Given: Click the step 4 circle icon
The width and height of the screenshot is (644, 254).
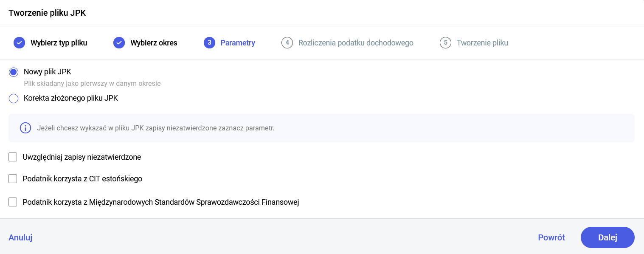Looking at the screenshot, I should coord(287,43).
